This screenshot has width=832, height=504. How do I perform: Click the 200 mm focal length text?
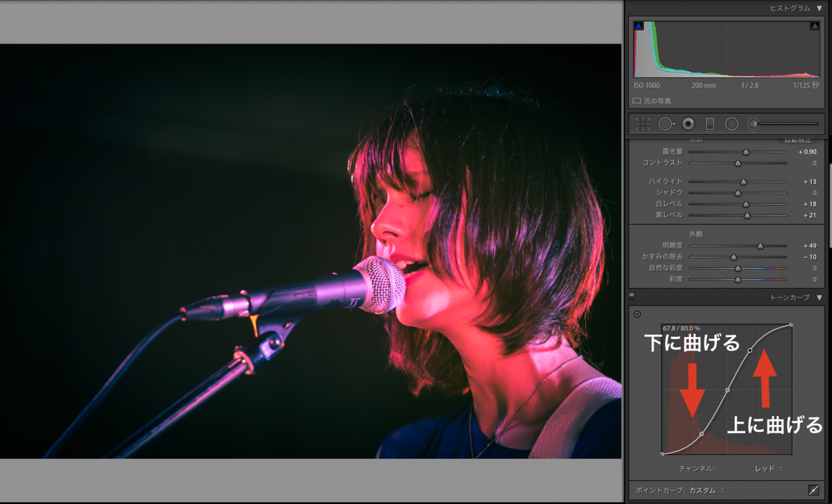[704, 85]
